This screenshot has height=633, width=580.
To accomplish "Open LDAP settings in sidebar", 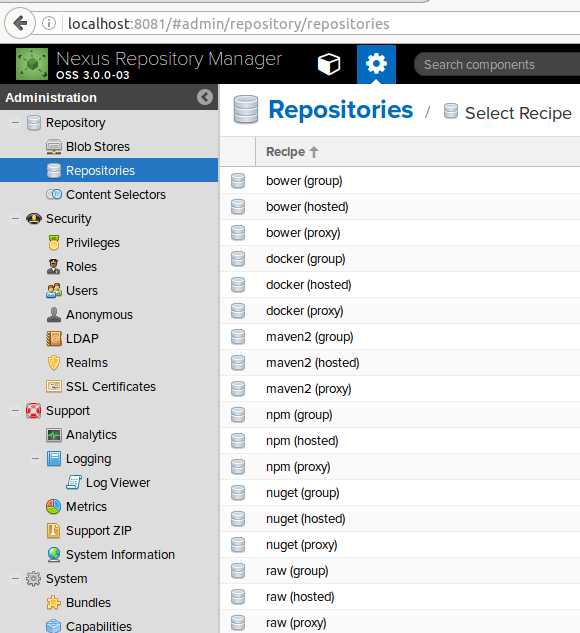I will point(82,339).
